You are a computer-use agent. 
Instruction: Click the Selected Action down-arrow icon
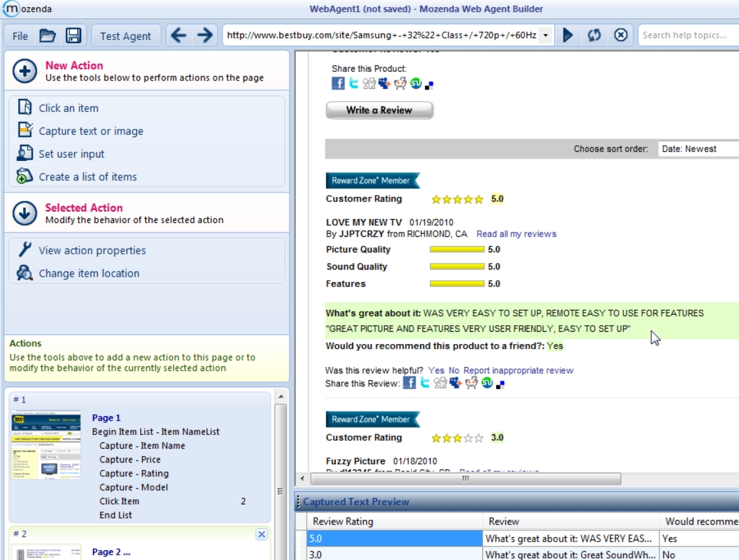click(x=24, y=213)
